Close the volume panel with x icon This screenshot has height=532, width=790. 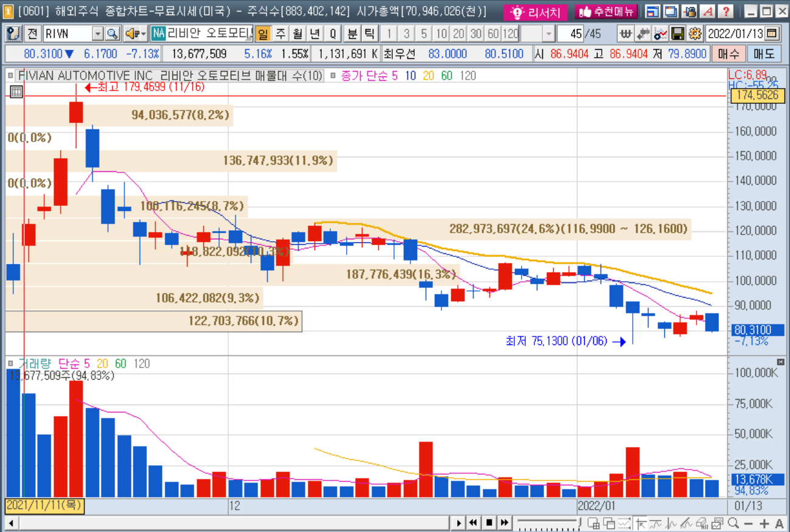[x=781, y=362]
